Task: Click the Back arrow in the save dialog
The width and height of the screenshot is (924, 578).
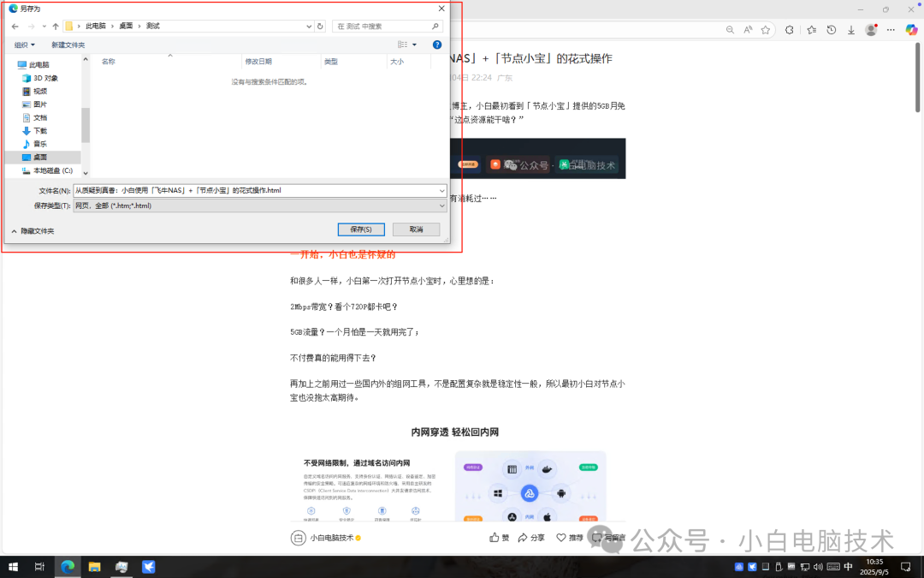Action: [x=15, y=26]
